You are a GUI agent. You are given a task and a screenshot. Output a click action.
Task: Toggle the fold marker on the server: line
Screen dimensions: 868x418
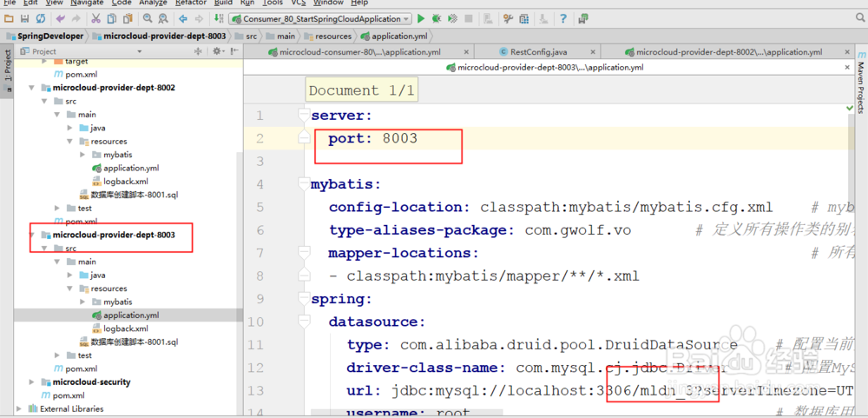pyautogui.click(x=304, y=116)
